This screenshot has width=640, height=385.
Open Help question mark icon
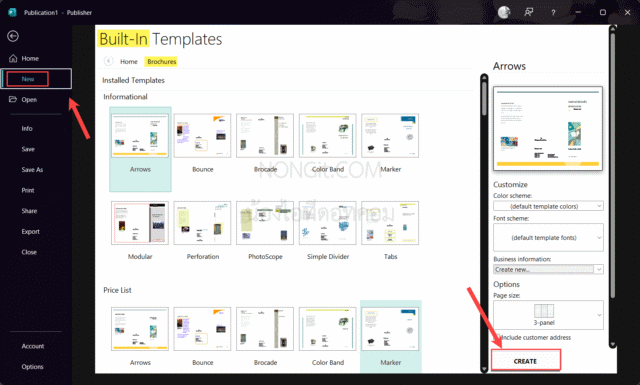pyautogui.click(x=553, y=13)
